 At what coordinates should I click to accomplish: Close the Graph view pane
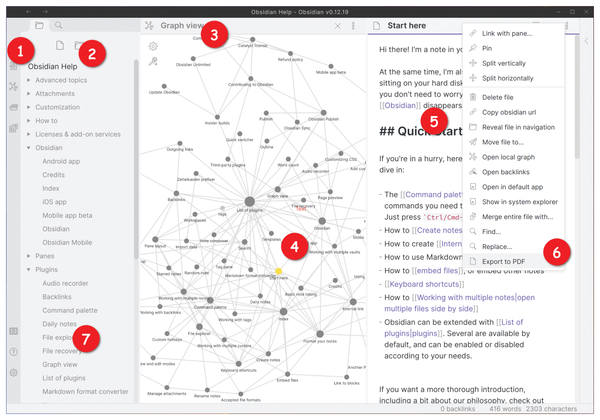click(338, 26)
